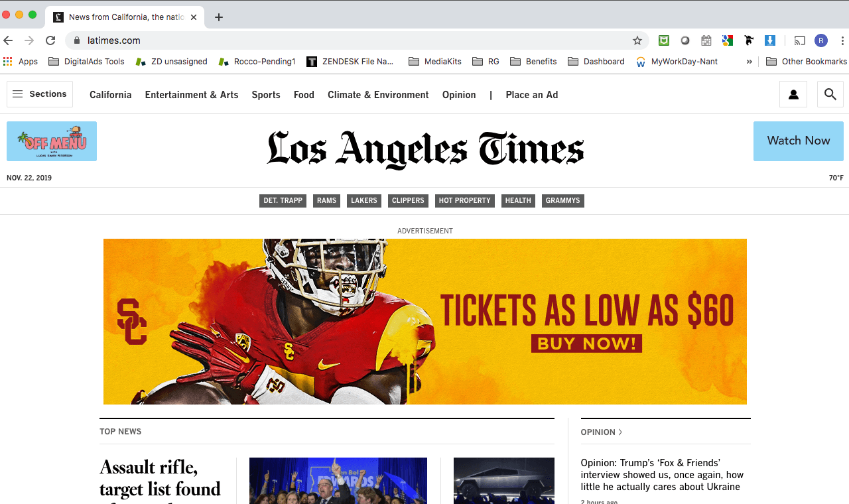Select Place an Ad link
Image resolution: width=849 pixels, height=504 pixels.
click(x=532, y=95)
